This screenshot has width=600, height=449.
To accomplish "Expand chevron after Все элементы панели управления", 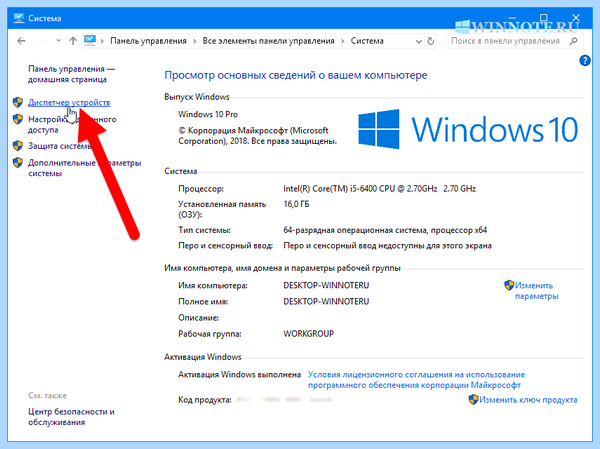I will pyautogui.click(x=342, y=41).
